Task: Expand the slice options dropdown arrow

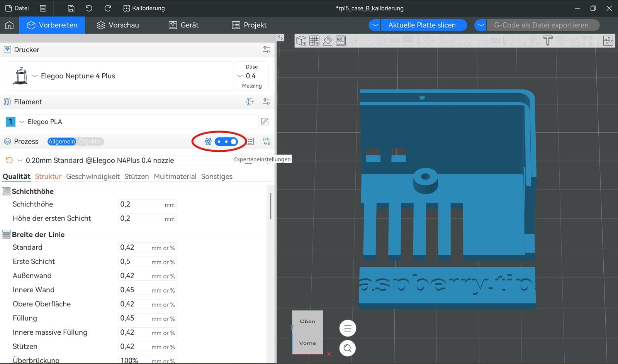Action: pos(375,25)
